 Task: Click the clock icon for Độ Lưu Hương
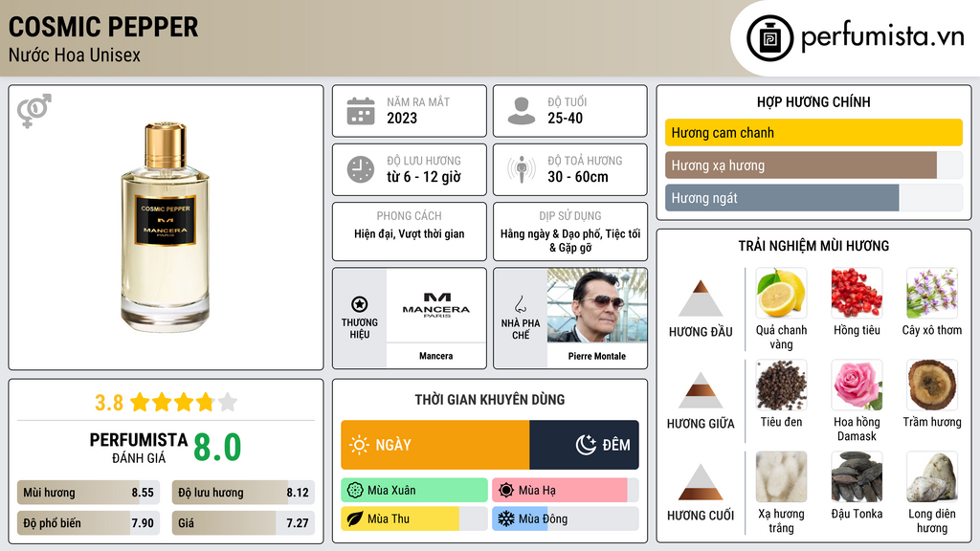click(361, 169)
